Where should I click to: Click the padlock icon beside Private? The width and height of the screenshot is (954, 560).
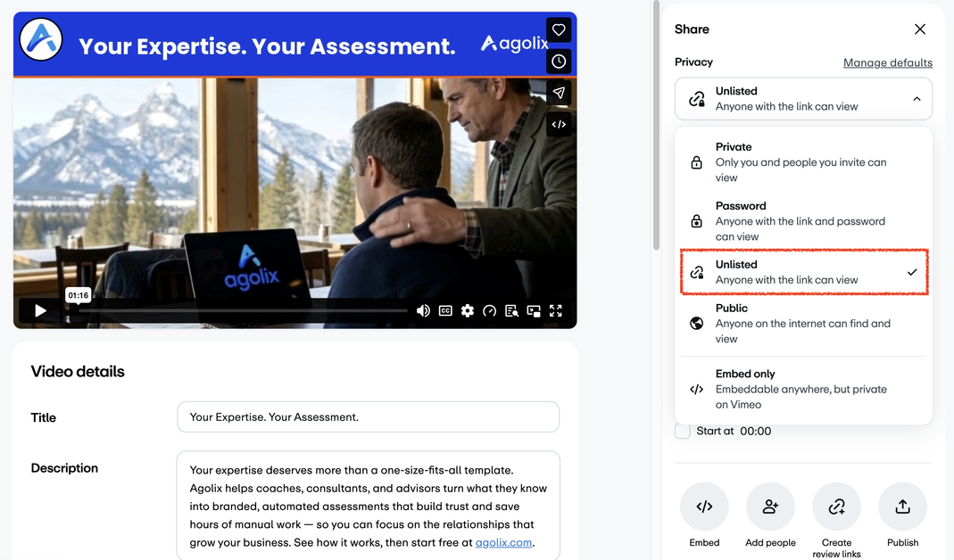click(697, 162)
